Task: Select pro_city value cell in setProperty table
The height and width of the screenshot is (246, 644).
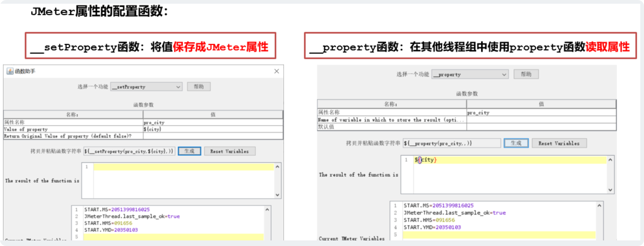Action: (x=213, y=122)
